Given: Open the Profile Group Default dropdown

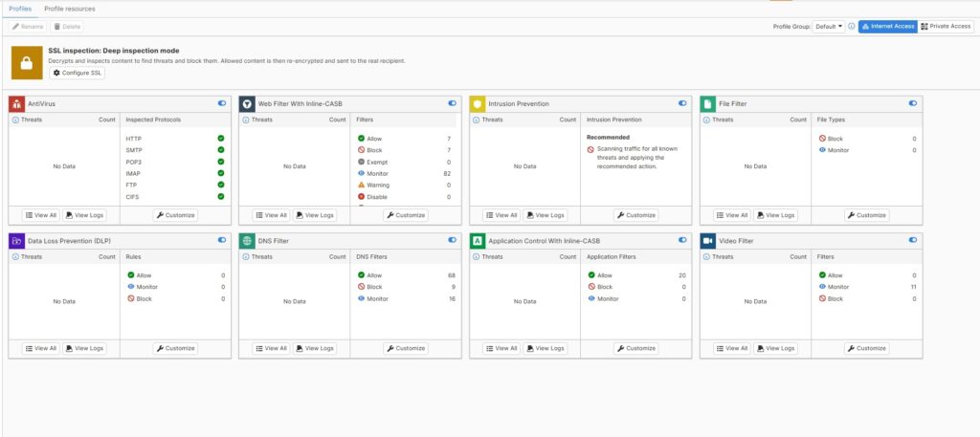Looking at the screenshot, I should 828,27.
